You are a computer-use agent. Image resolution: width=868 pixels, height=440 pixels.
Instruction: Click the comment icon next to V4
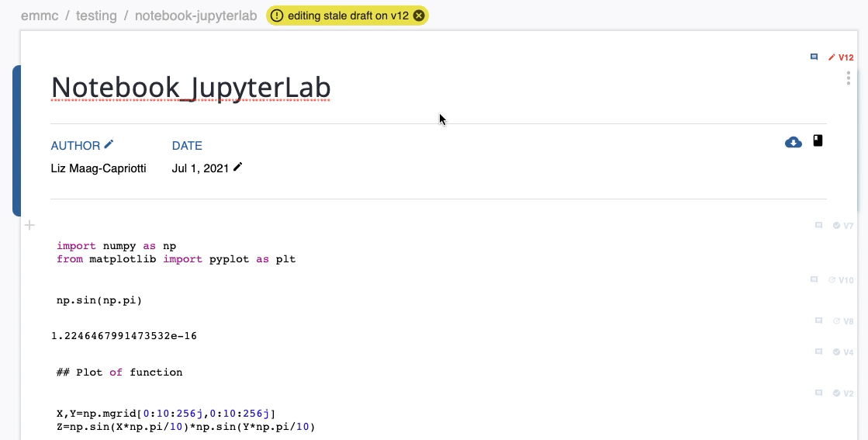click(x=818, y=352)
